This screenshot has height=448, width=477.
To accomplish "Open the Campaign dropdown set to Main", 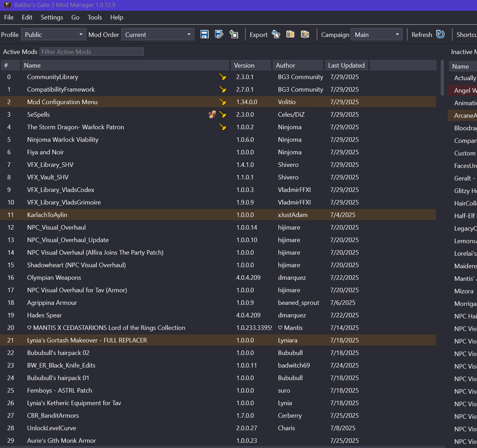I will point(377,34).
